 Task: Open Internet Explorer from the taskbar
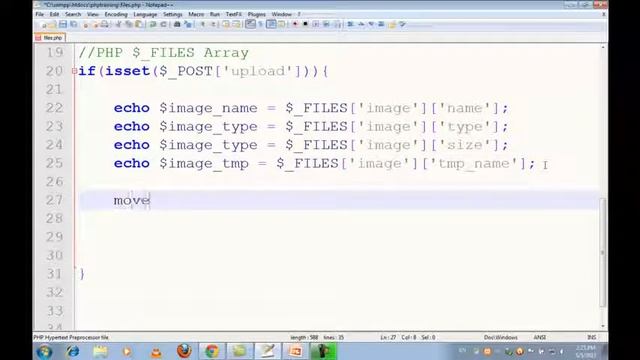click(x=73, y=351)
